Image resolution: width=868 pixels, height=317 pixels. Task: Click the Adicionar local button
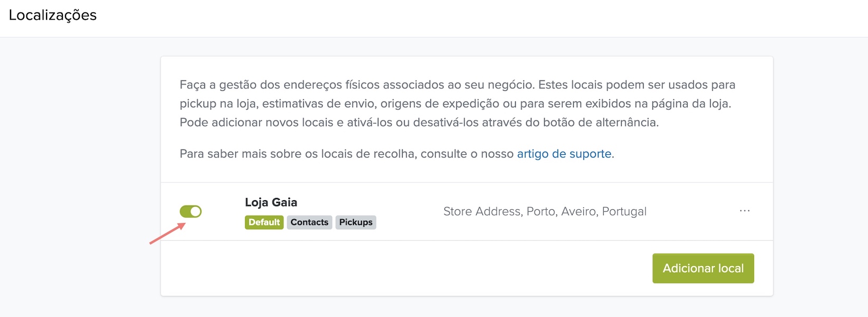tap(703, 268)
